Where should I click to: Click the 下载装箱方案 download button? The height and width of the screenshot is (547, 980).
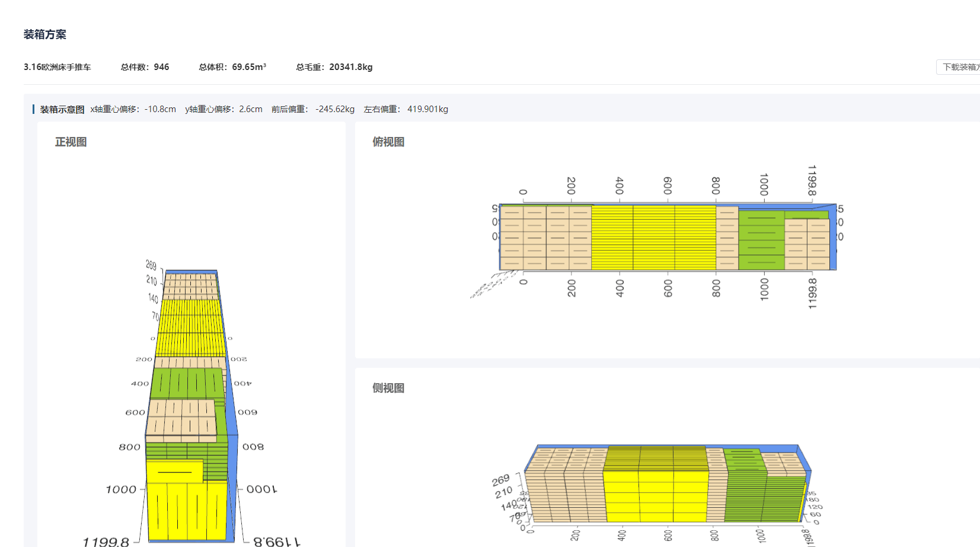click(959, 67)
